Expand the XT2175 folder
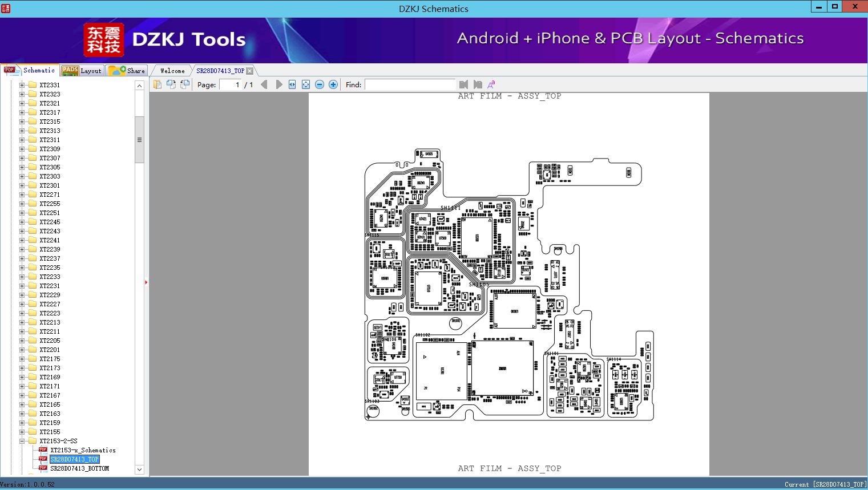Viewport: 868px width, 490px height. (x=22, y=359)
